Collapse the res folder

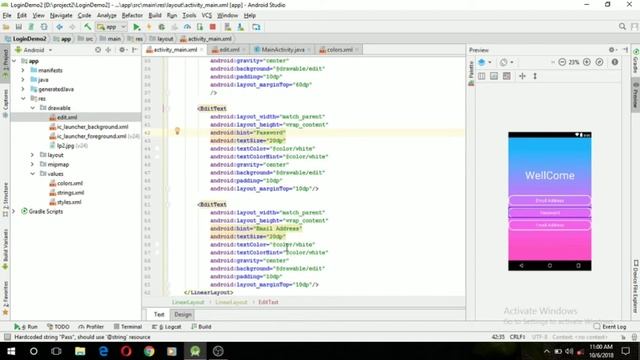click(x=23, y=98)
